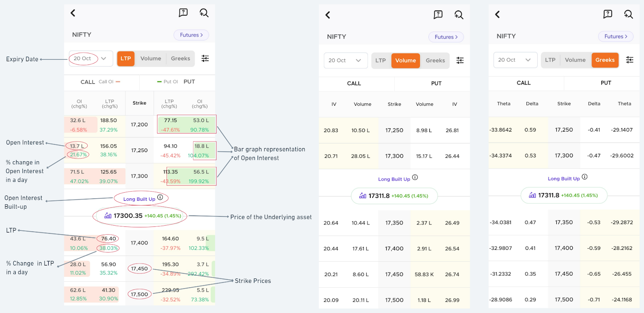
Task: Show info for Long Built Up, left panel
Action: click(x=160, y=197)
